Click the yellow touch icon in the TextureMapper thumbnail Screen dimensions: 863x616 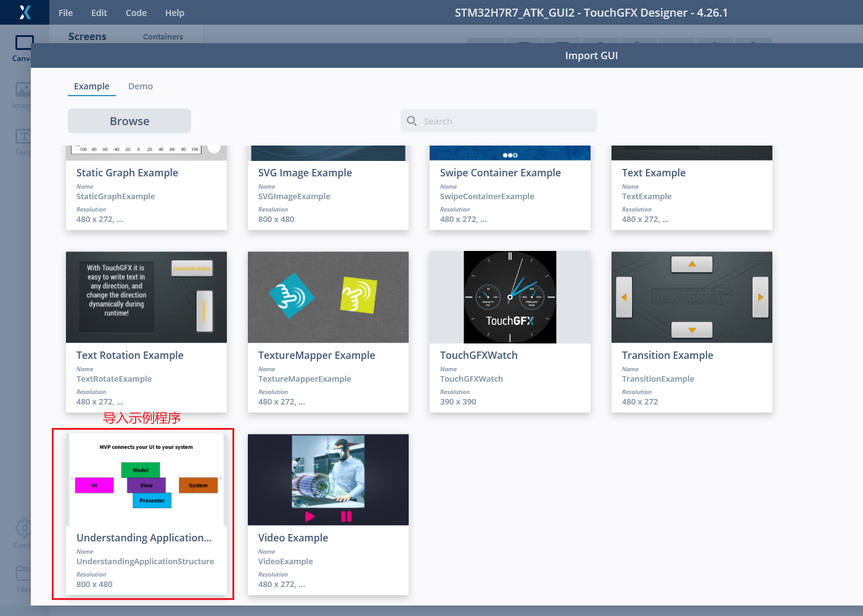[x=358, y=295]
